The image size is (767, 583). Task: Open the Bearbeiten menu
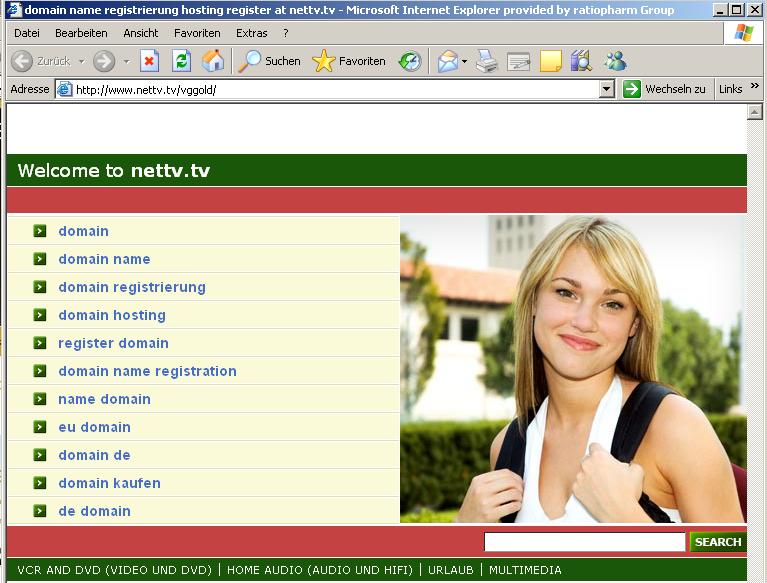81,33
